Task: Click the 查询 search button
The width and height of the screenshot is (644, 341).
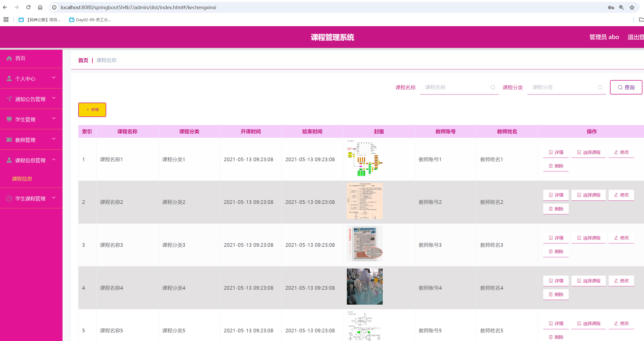Action: [626, 87]
